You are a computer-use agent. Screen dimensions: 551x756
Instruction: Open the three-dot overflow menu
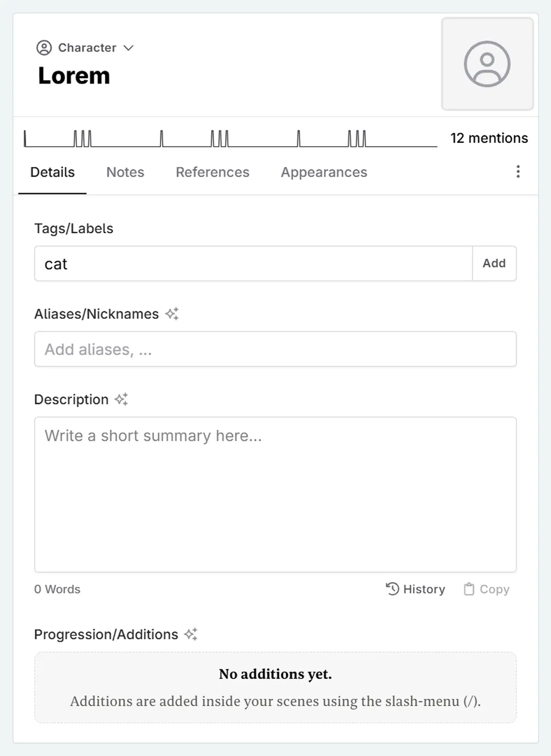(x=518, y=172)
